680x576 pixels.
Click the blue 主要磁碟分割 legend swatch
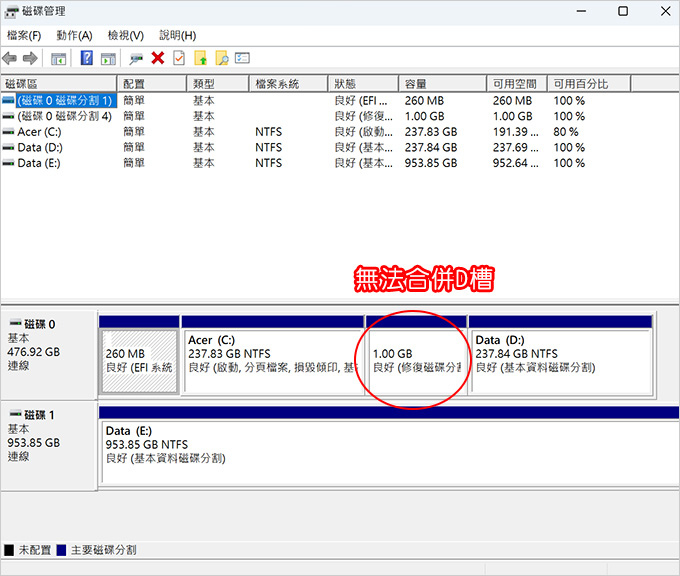(x=61, y=550)
